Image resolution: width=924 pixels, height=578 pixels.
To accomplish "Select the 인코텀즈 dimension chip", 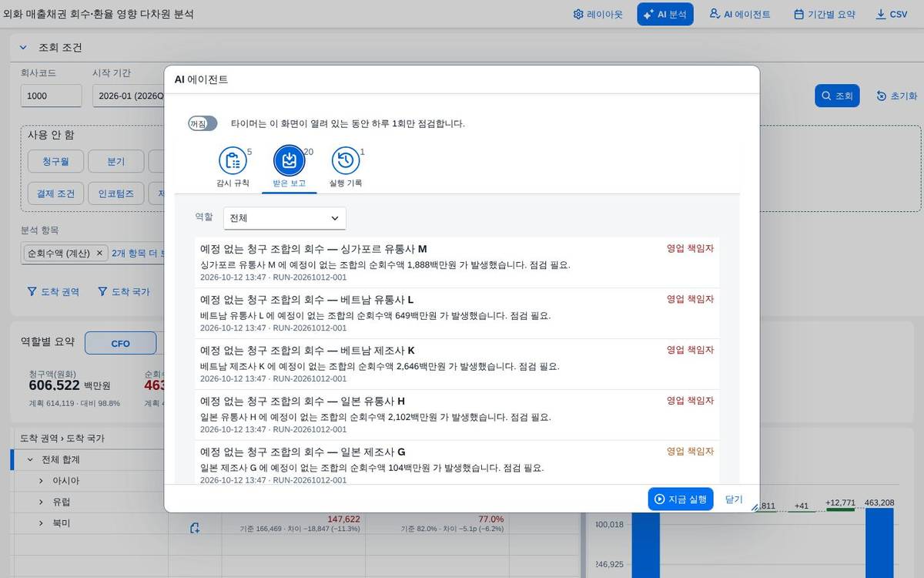I will point(115,193).
